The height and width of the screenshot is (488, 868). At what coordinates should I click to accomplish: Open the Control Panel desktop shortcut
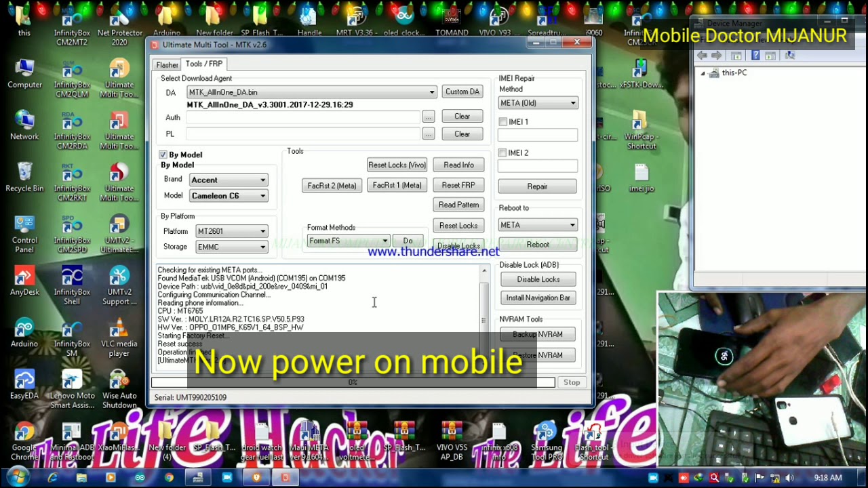point(24,234)
